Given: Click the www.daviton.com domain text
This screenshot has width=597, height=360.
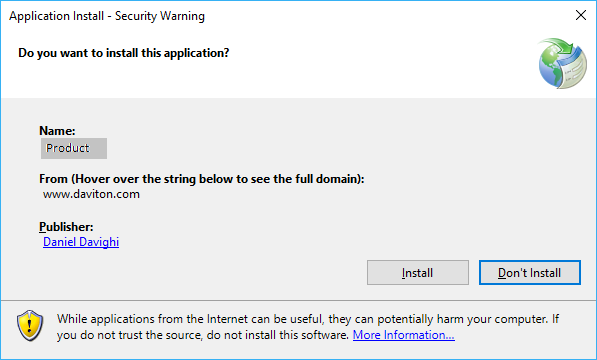Looking at the screenshot, I should [91, 194].
